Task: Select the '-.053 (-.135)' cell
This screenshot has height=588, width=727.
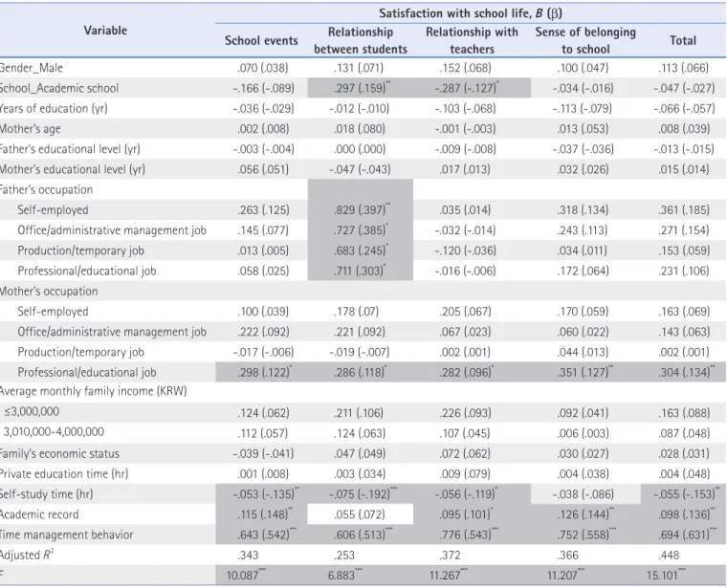Action: coord(266,494)
